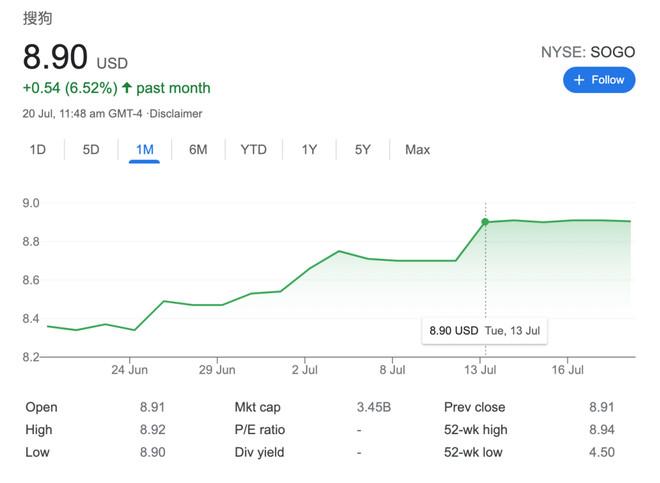Click the 52-wk high label

476,430
